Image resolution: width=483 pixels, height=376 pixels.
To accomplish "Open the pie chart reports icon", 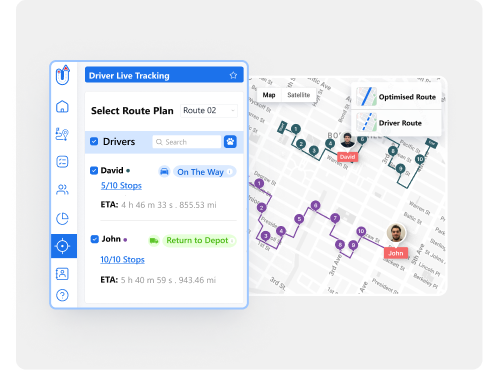I will [62, 219].
